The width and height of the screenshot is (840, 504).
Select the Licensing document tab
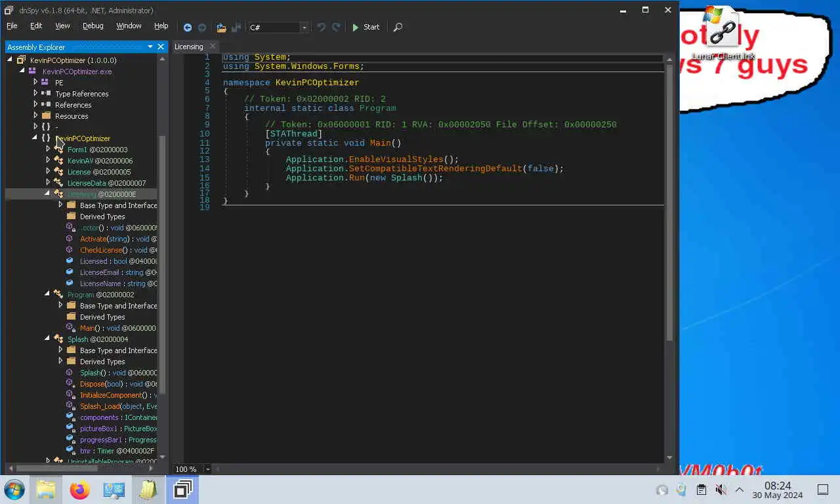(189, 47)
